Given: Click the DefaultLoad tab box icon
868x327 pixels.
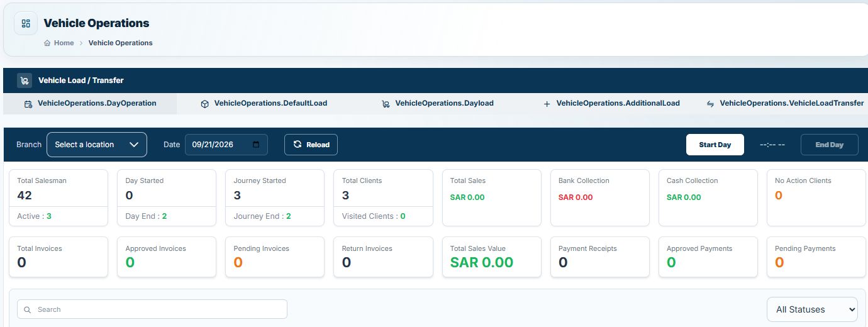Looking at the screenshot, I should [204, 104].
